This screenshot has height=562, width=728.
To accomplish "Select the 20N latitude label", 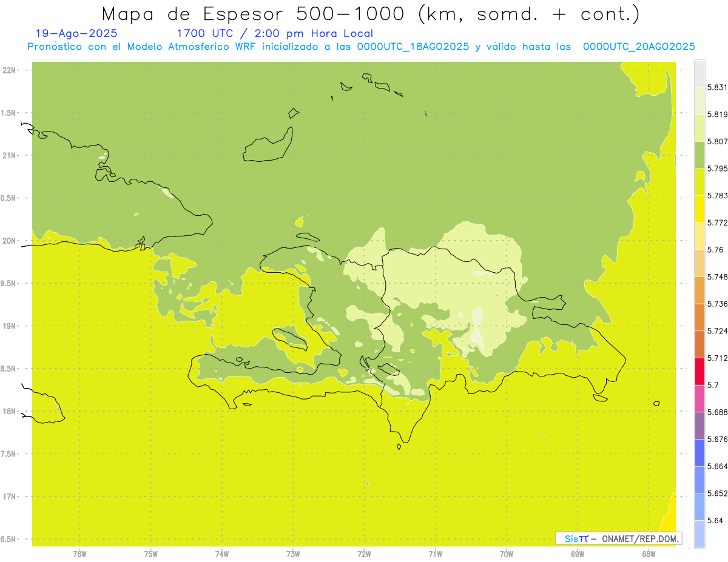I will [8, 241].
